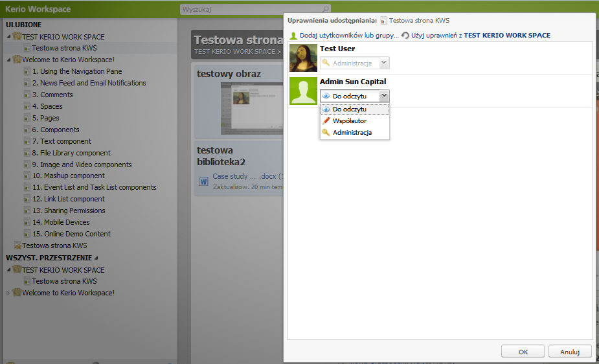Image resolution: width=599 pixels, height=364 pixels.
Task: Click Admin Sun Capital's green avatar
Action: [x=303, y=91]
